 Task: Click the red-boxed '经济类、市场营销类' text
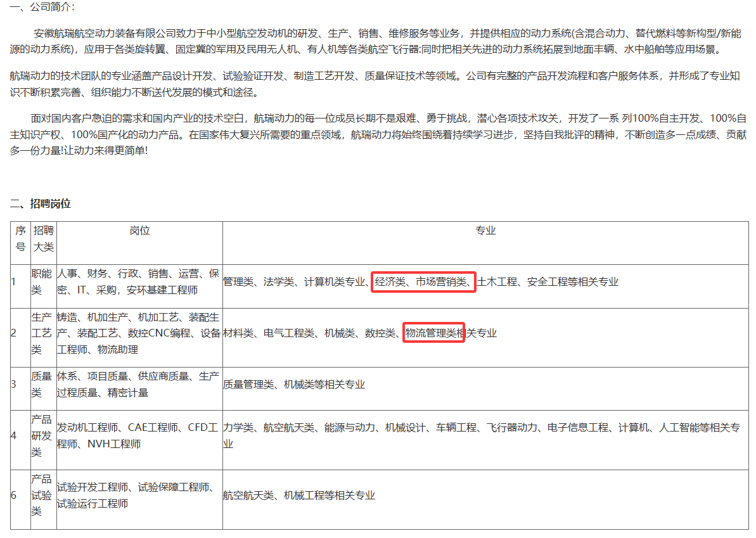(423, 282)
